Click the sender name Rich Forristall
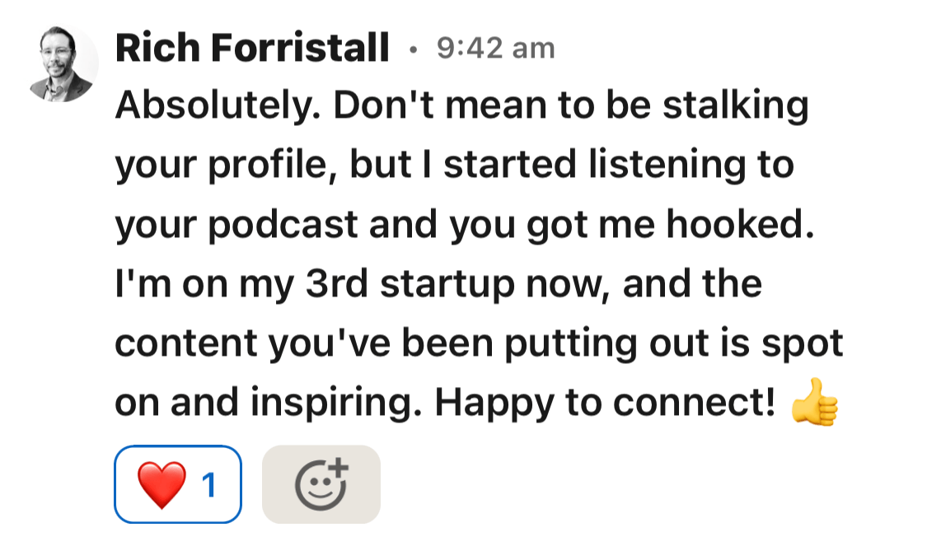Screen dimensions: 927x560 (252, 49)
